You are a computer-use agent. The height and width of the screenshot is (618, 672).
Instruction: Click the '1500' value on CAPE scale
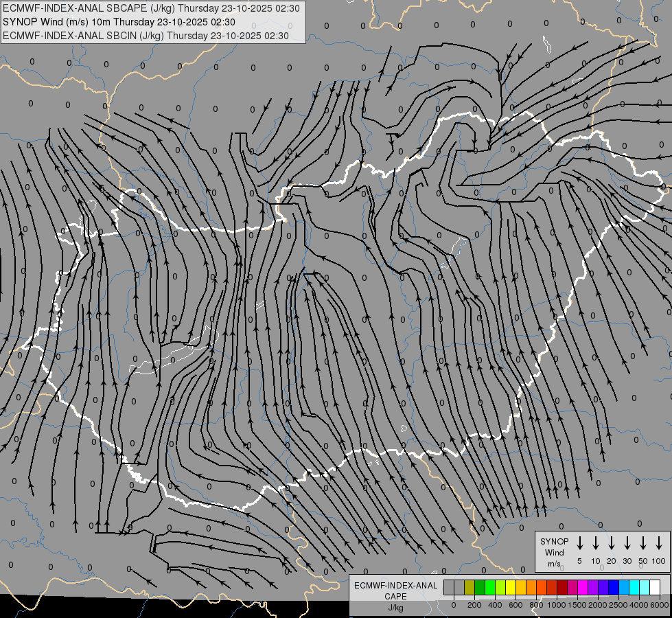(577, 605)
